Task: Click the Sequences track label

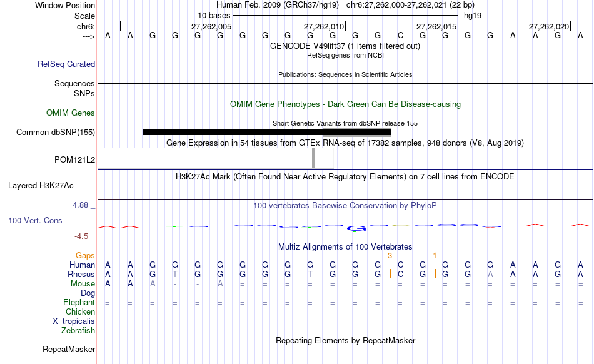Action: [x=74, y=83]
